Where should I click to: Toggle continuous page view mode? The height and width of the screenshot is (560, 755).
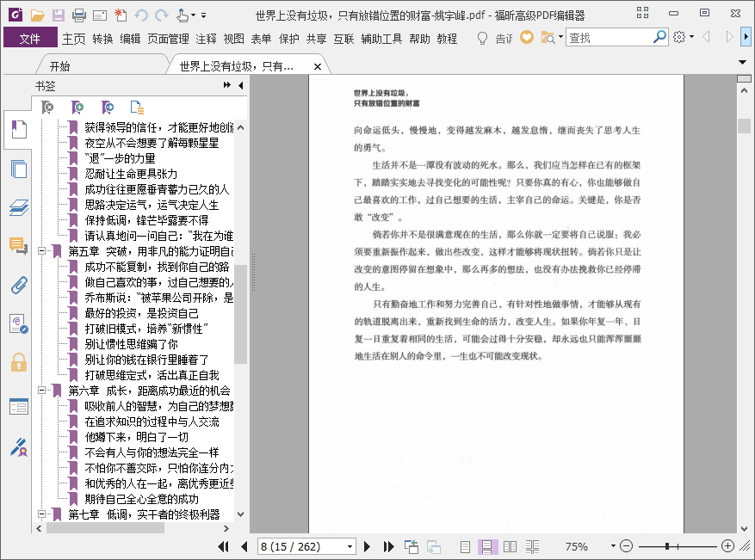point(486,546)
